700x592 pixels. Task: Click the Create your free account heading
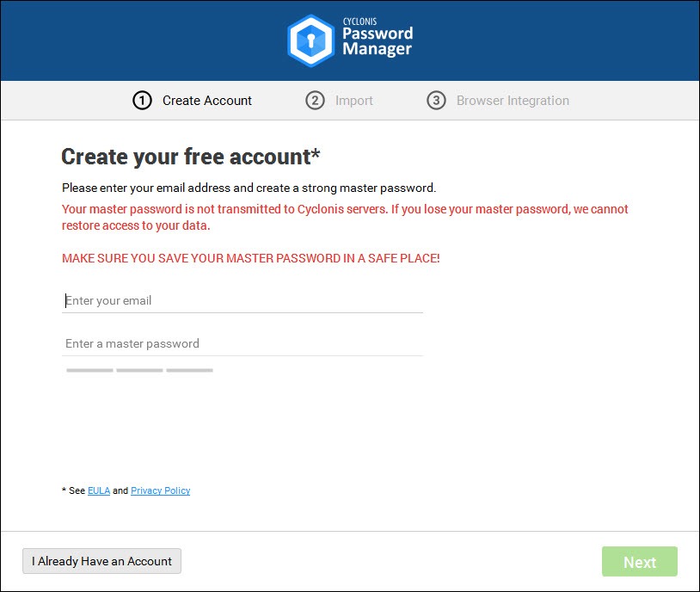pos(191,157)
